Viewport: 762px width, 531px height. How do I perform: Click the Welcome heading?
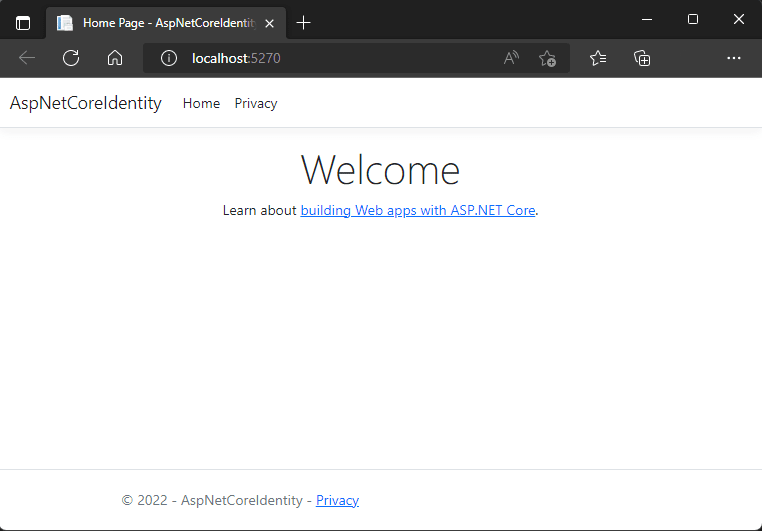[381, 170]
